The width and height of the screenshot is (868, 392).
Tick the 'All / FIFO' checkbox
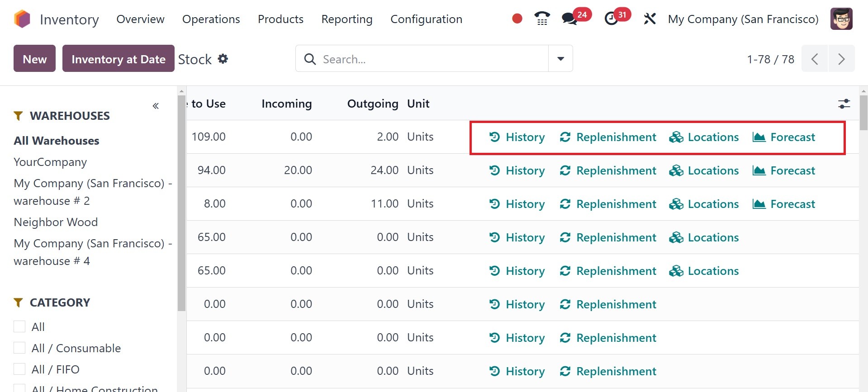click(x=19, y=369)
